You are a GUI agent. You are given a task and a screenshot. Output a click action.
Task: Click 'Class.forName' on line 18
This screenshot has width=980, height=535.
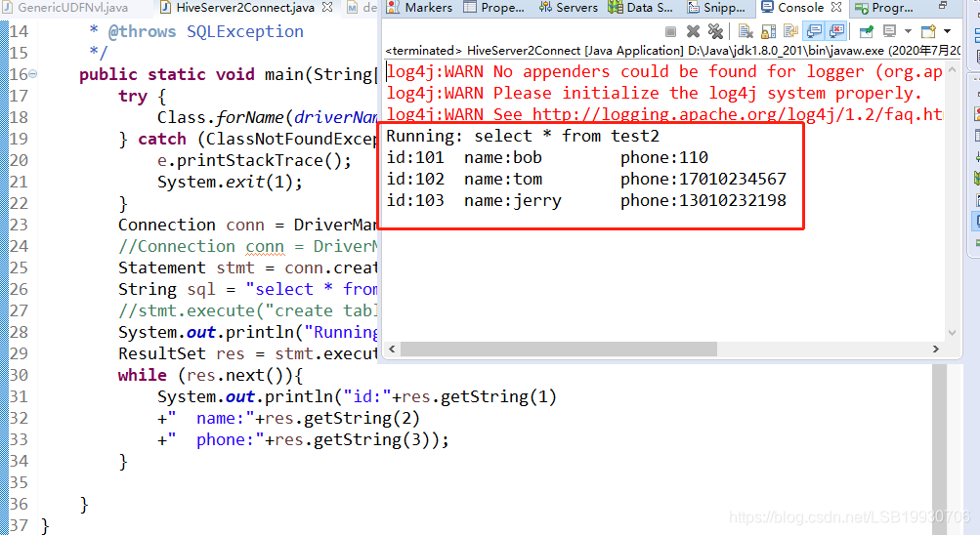221,117
